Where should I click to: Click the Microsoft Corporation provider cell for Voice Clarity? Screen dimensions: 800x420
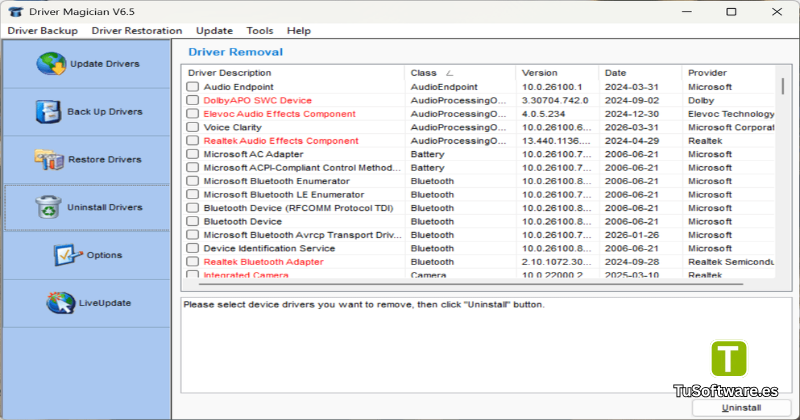point(731,127)
